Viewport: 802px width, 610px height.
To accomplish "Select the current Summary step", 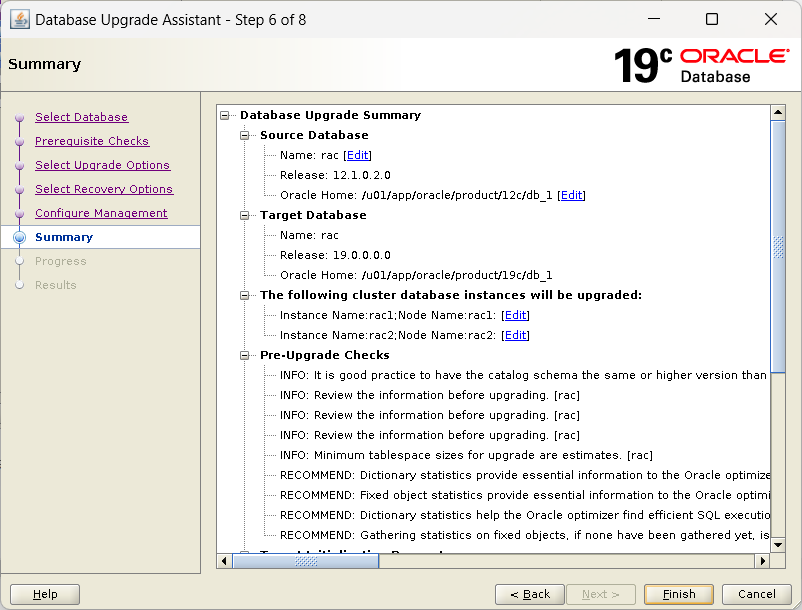I will (64, 237).
